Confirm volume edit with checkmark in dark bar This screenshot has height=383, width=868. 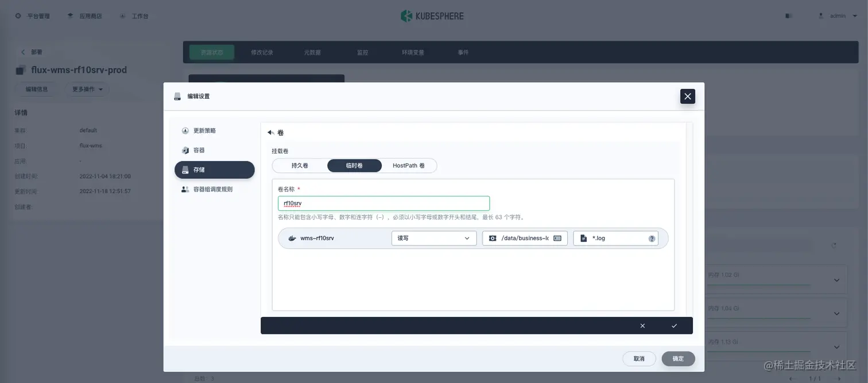click(x=674, y=326)
